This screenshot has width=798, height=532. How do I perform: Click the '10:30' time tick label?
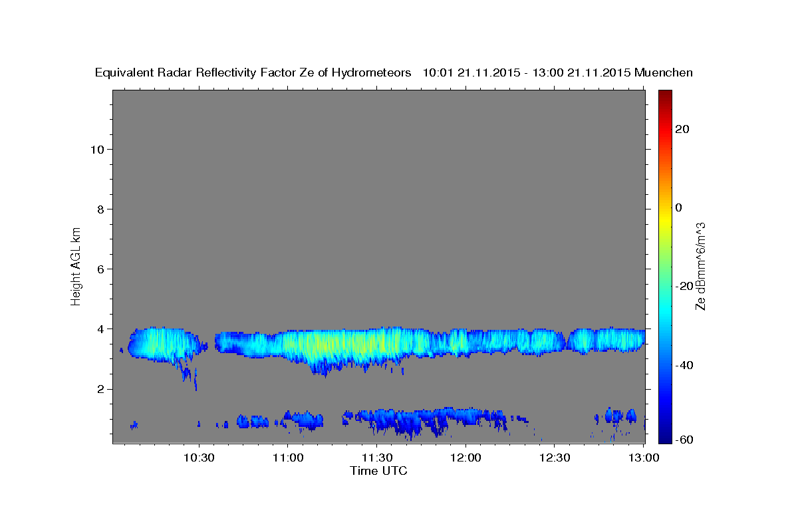pyautogui.click(x=198, y=458)
